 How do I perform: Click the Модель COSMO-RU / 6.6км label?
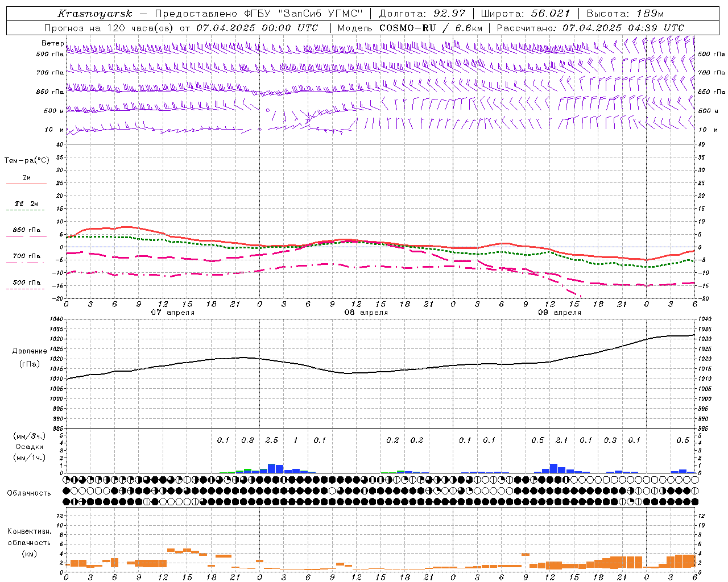click(x=410, y=28)
